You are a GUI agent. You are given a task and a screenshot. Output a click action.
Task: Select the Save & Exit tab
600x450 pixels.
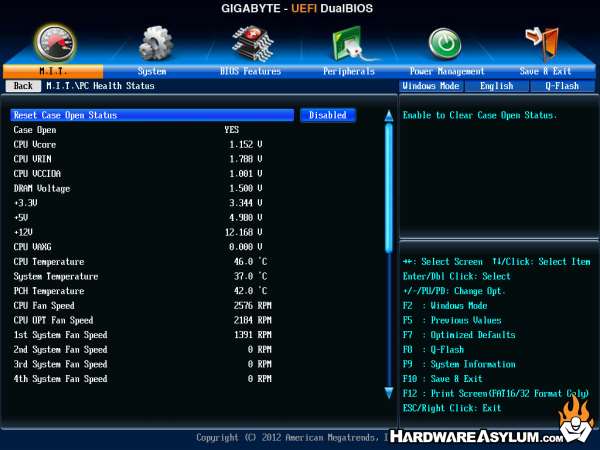545,71
